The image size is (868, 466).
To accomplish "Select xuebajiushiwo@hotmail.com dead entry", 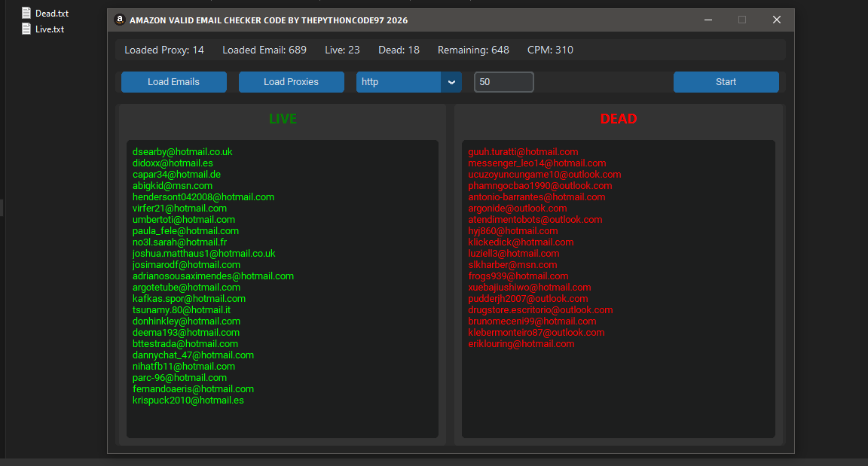I will (x=530, y=288).
